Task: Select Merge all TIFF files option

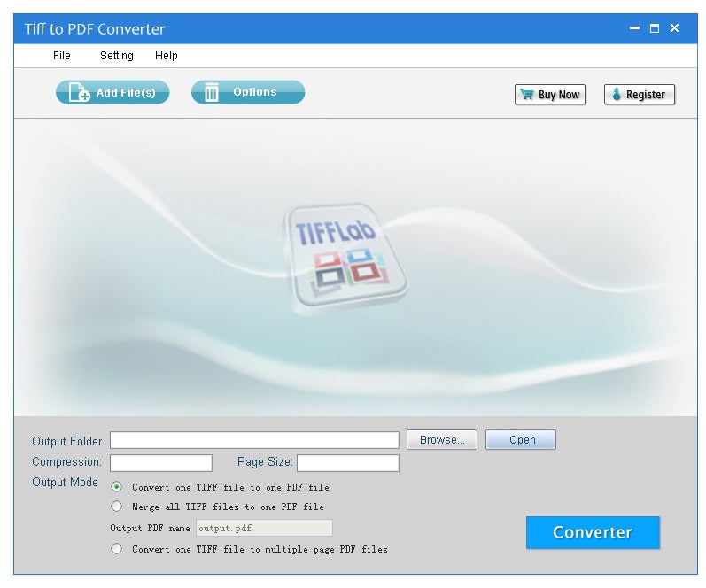Action: [117, 506]
